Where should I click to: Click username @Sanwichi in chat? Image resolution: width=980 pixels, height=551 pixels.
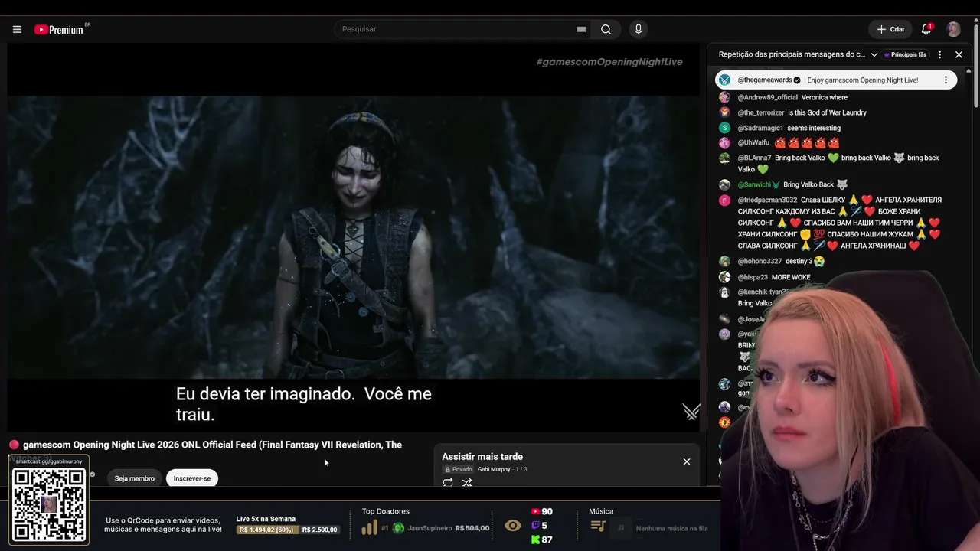tap(755, 185)
